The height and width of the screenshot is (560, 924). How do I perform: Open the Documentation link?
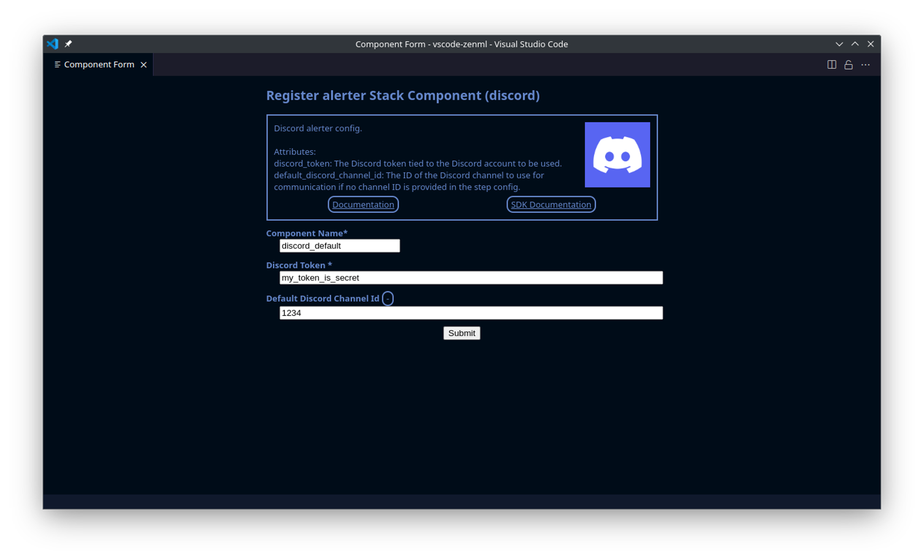point(363,205)
